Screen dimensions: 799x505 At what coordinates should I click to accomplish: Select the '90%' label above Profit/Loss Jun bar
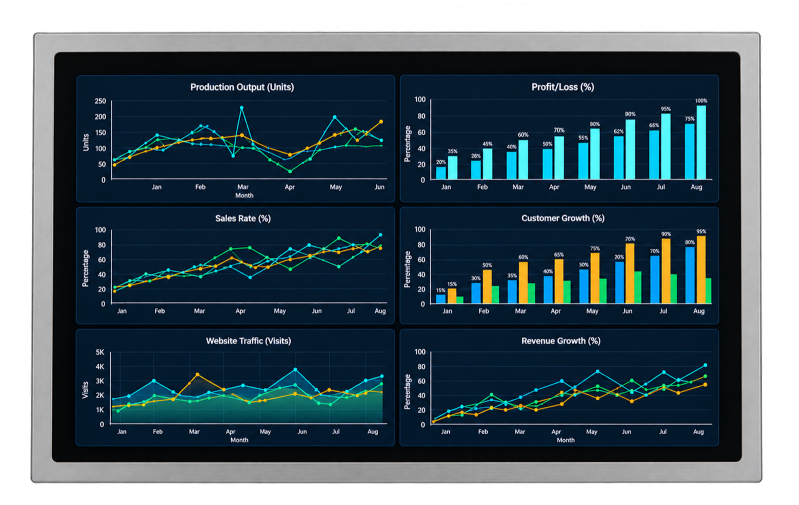[x=630, y=114]
